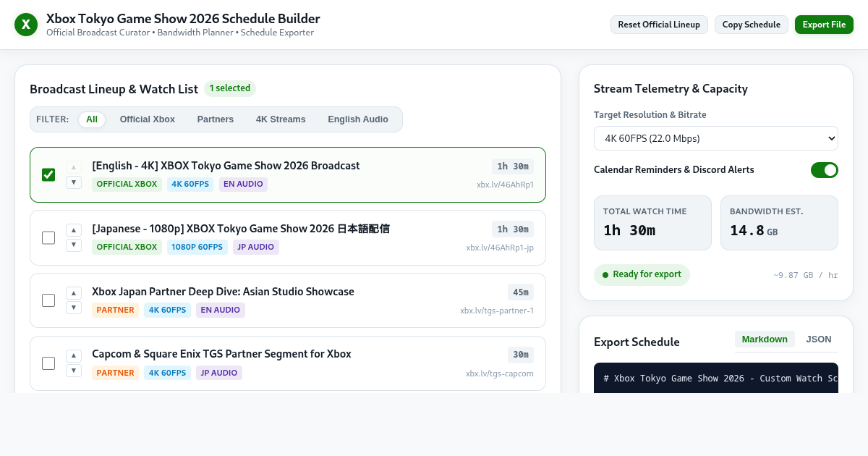Open xbx.lv/tgs-partner-1 link
Viewport: 868px width, 456px height.
[x=497, y=311]
